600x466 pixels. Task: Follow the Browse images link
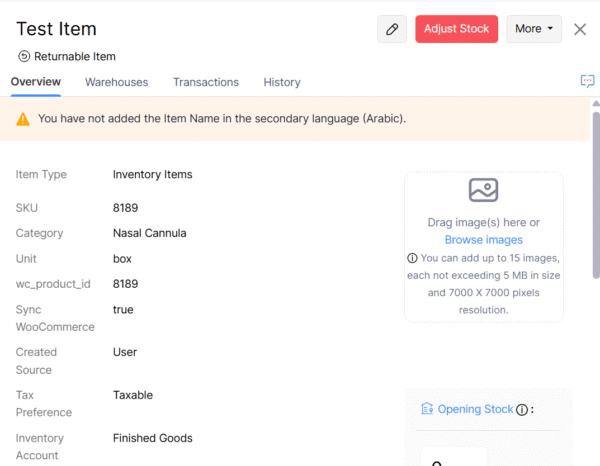click(x=484, y=240)
